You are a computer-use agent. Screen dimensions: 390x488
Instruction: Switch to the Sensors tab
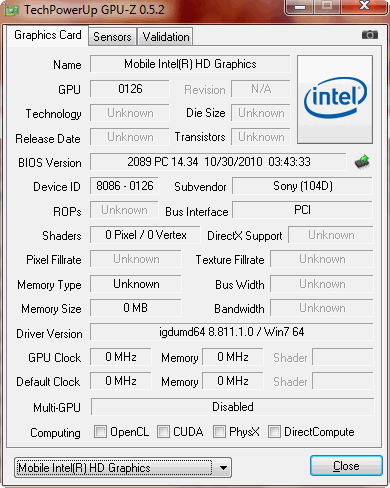[112, 37]
